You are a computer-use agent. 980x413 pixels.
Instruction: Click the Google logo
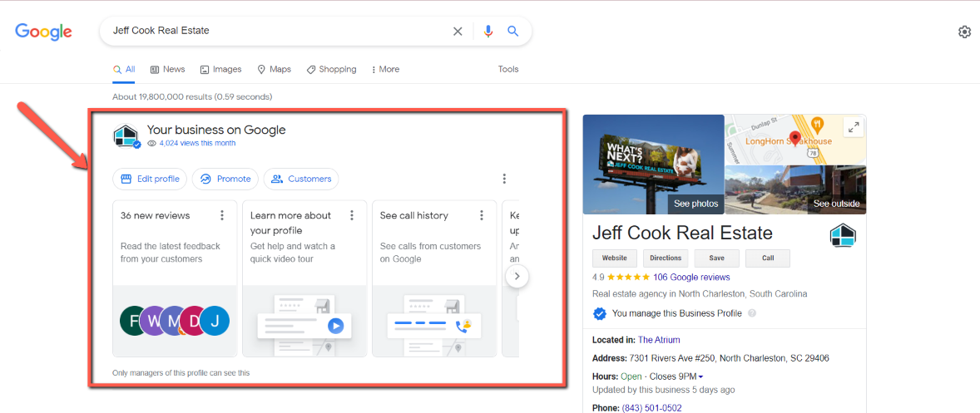tap(43, 32)
